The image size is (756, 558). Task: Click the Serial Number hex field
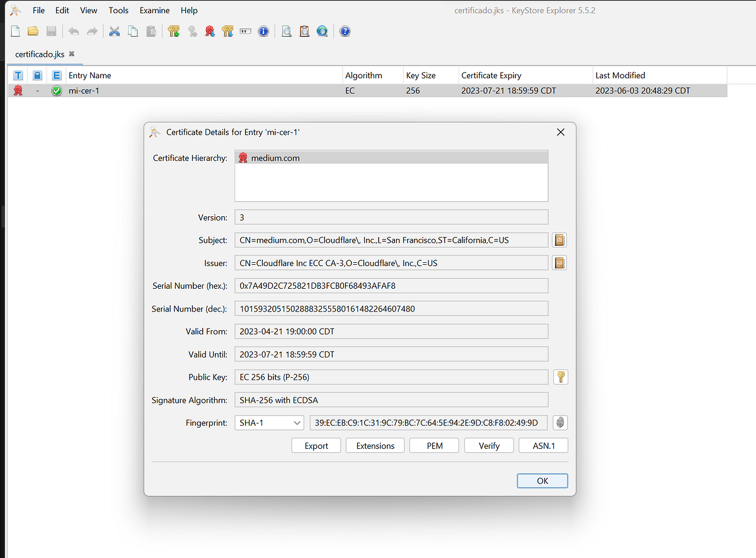[x=391, y=285]
